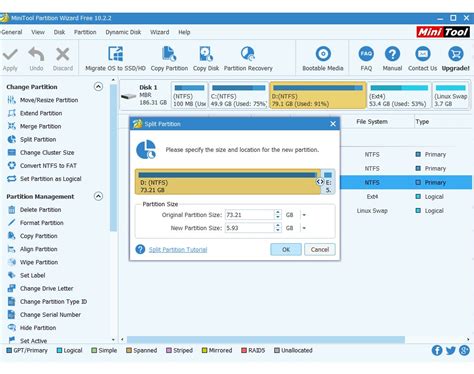Decrease New Partition Size with down arrow
This screenshot has height=374, width=474.
[278, 230]
